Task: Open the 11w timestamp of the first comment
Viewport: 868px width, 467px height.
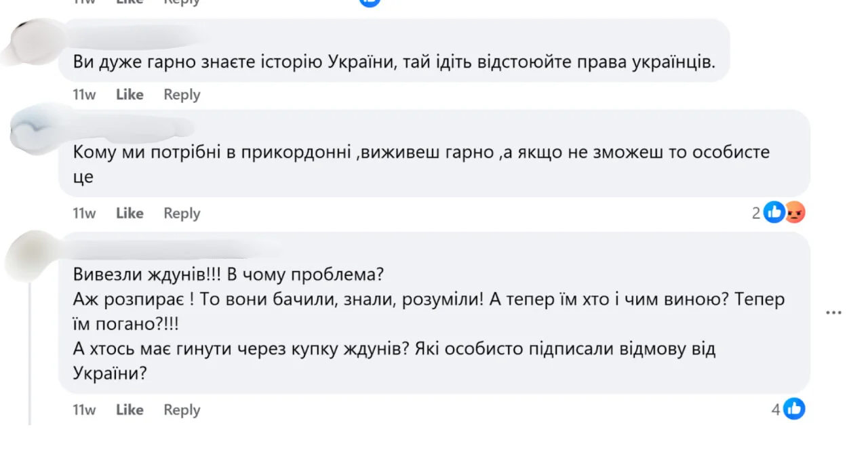Action: pyautogui.click(x=83, y=94)
